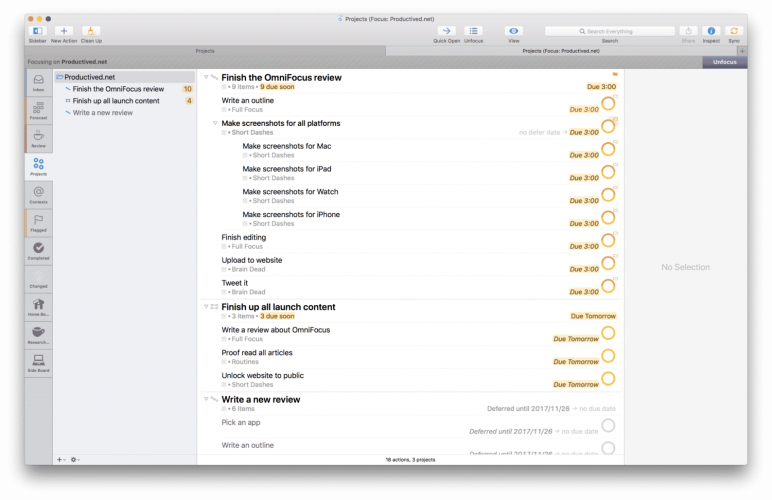The height and width of the screenshot is (500, 772).
Task: Collapse Make screenshots for all platforms group
Action: click(x=215, y=123)
